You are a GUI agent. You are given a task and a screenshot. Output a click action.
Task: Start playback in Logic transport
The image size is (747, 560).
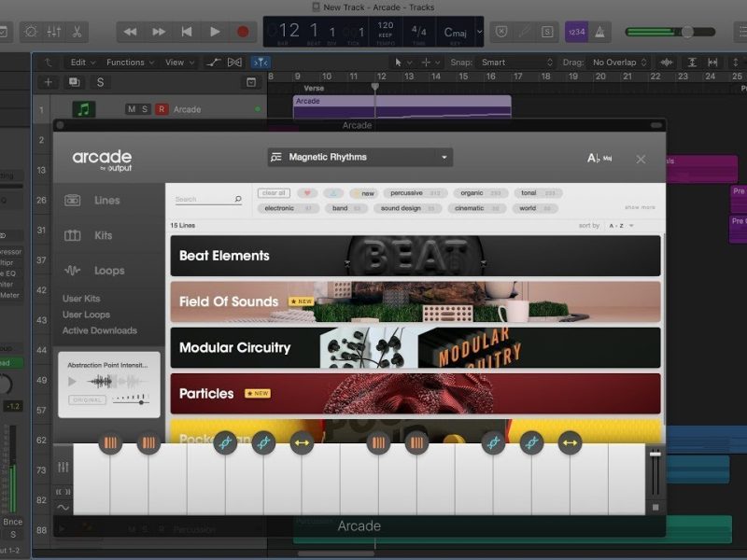click(x=215, y=32)
